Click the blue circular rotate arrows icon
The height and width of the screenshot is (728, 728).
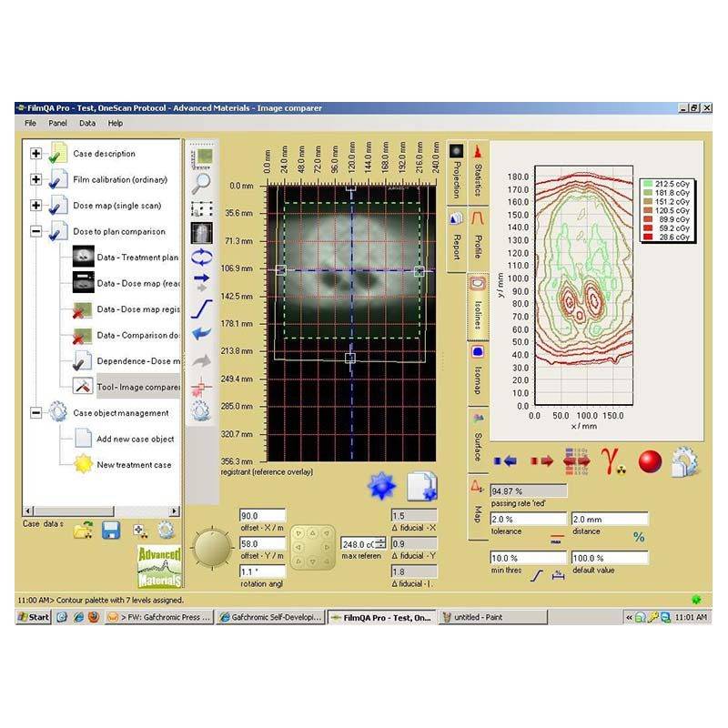[201, 257]
